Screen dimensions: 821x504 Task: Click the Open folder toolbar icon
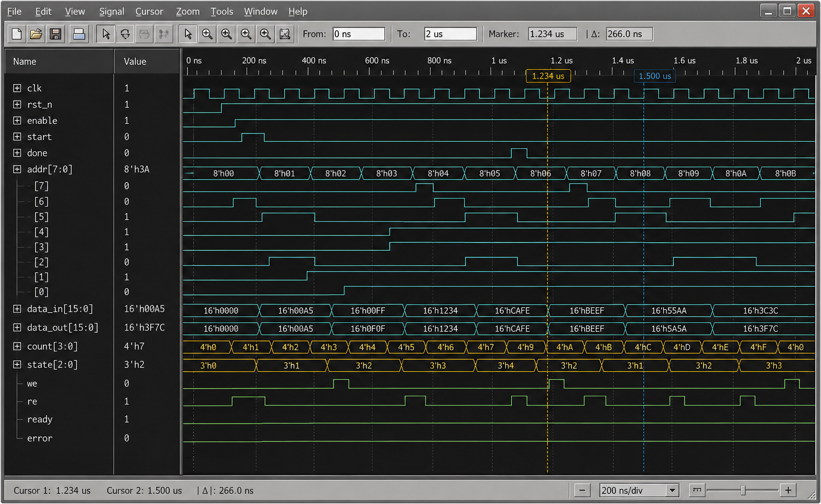36,34
